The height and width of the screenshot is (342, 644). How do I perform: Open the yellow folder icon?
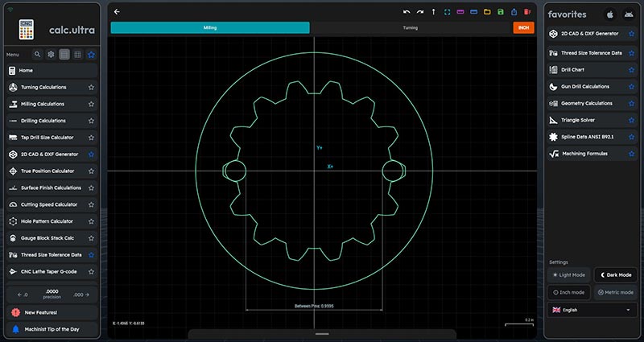487,12
